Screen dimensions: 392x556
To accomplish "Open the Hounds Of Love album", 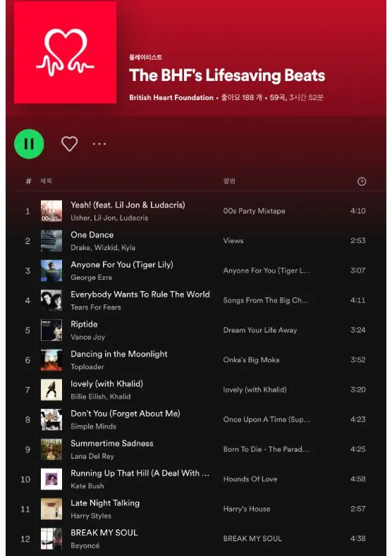I will [250, 479].
